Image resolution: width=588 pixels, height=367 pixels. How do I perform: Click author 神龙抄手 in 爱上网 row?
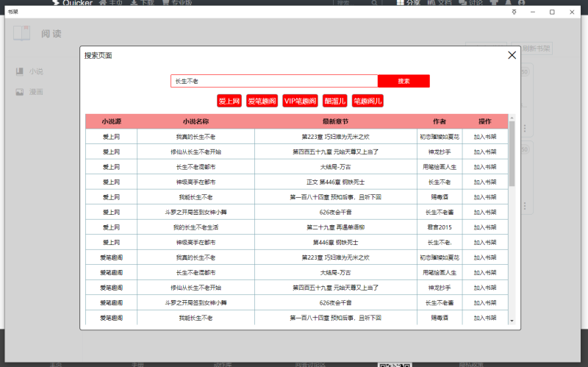click(440, 152)
